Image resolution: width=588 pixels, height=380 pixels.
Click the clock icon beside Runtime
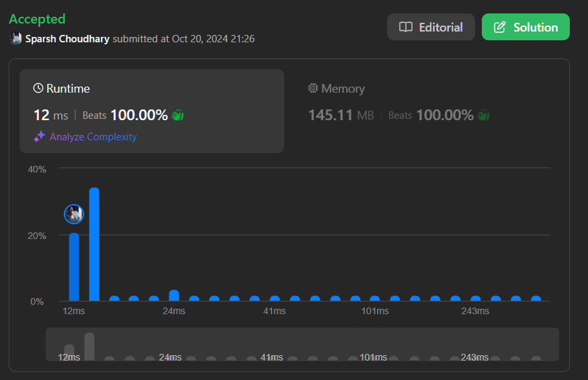coord(38,89)
